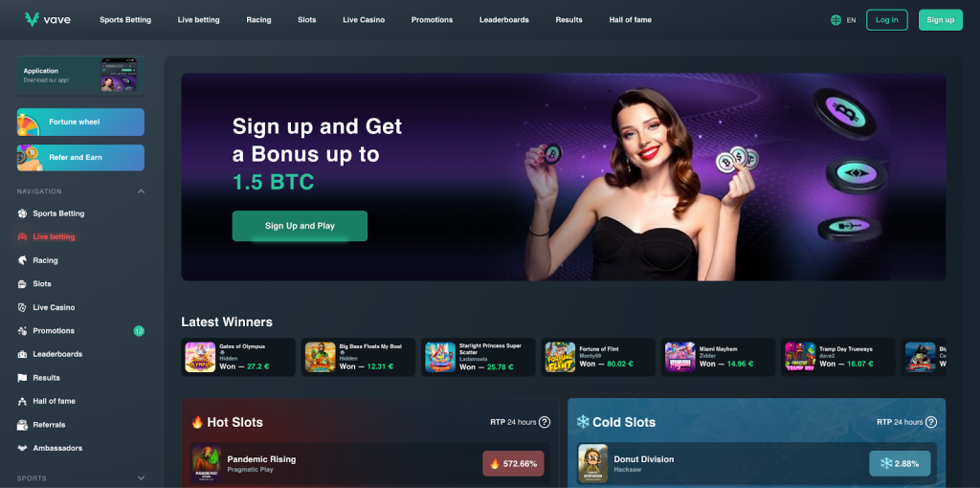This screenshot has width=980, height=488.
Task: Open the Cold Slots RTP help icon
Action: click(931, 422)
